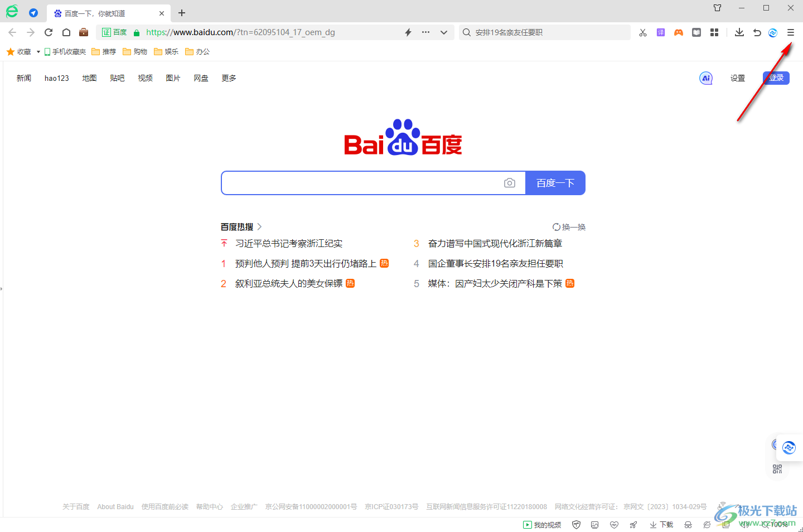
Task: Open 下载 in the status bar
Action: point(661,525)
